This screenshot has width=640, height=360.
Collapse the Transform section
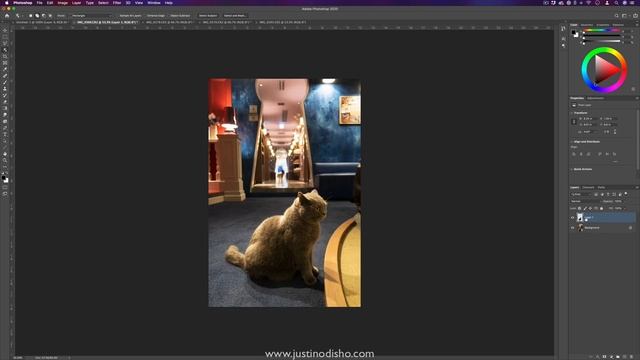(x=572, y=113)
